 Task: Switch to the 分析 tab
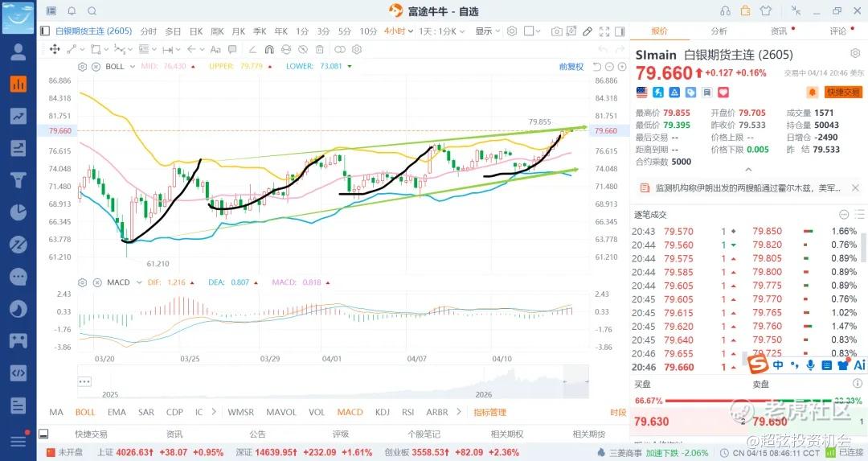(719, 31)
